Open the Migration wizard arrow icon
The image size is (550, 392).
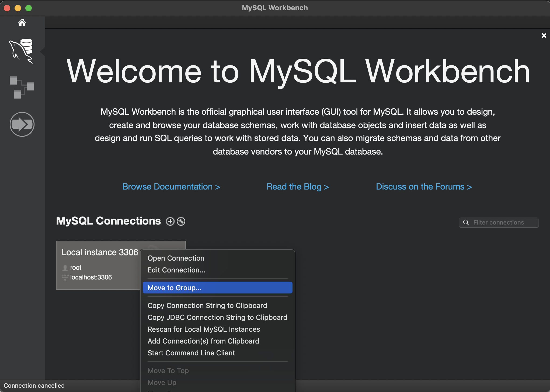tap(22, 124)
